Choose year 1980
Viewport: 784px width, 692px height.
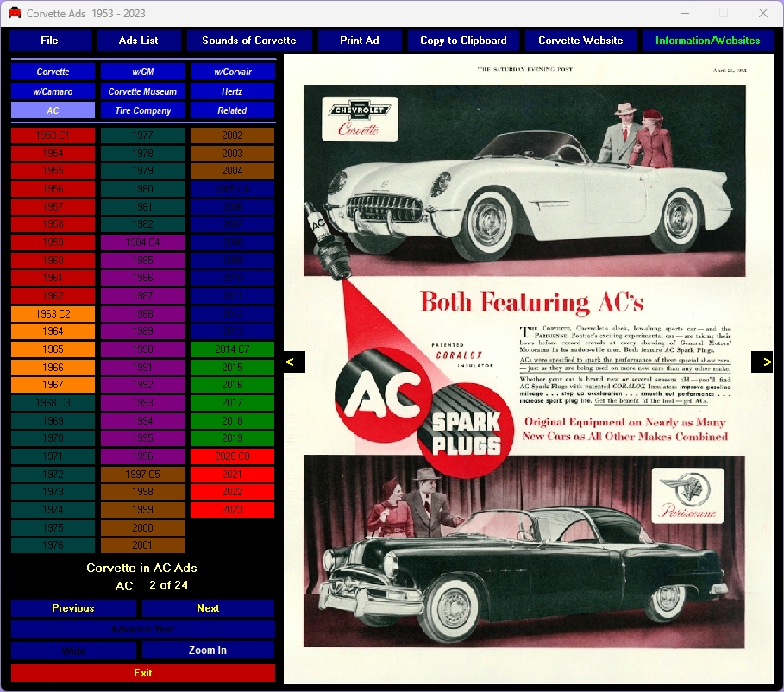click(x=142, y=189)
